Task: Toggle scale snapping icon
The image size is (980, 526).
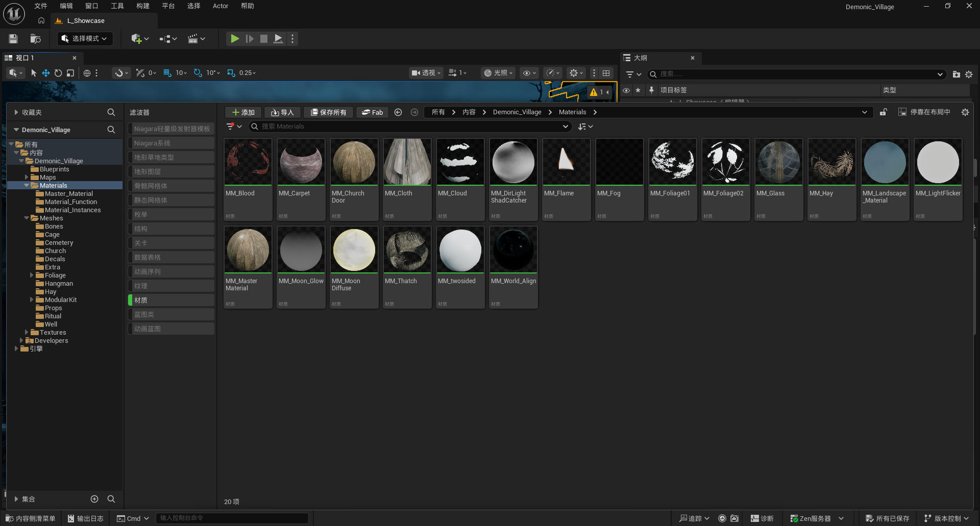Action: click(231, 73)
